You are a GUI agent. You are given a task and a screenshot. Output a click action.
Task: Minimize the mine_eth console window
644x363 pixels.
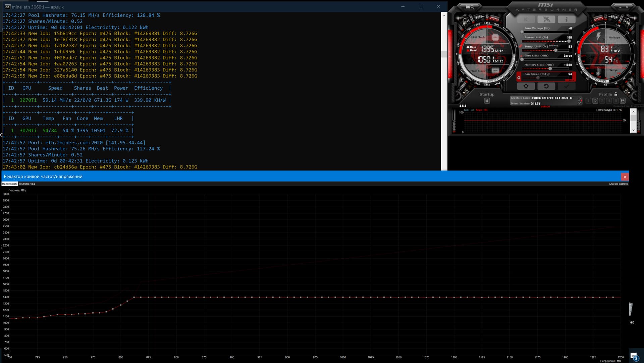pos(403,7)
